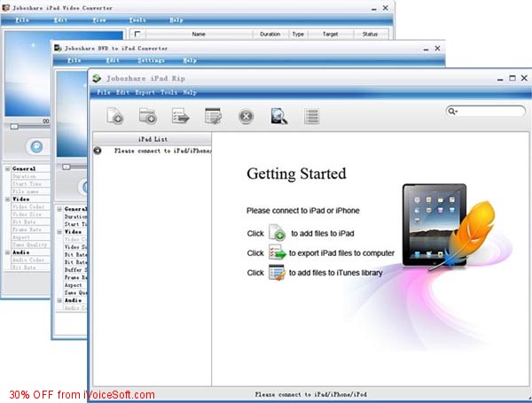The height and width of the screenshot is (403, 532).
Task: Click the export to computer toolbar icon
Action: 180,115
